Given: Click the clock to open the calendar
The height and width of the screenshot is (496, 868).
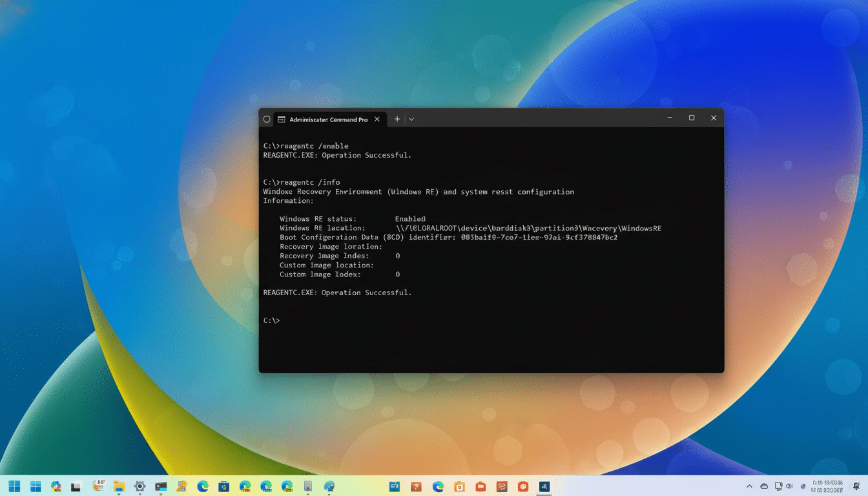Looking at the screenshot, I should [827, 486].
